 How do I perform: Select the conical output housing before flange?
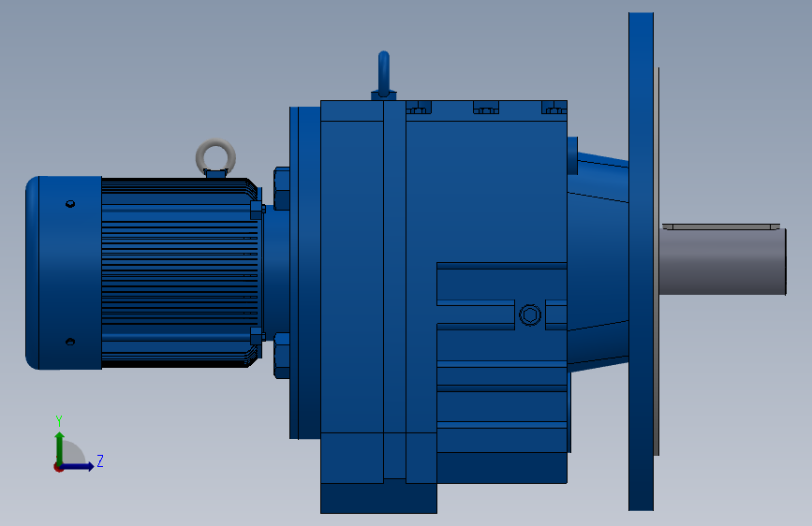tap(598, 261)
